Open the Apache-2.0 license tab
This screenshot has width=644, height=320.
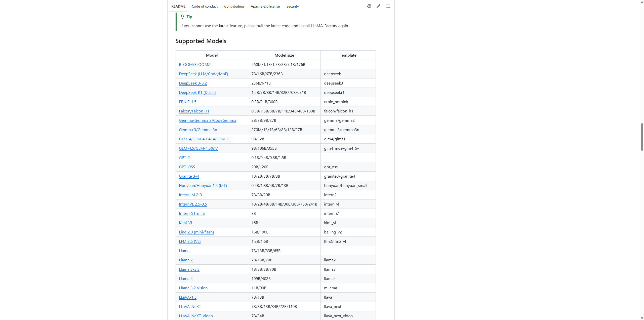265,6
